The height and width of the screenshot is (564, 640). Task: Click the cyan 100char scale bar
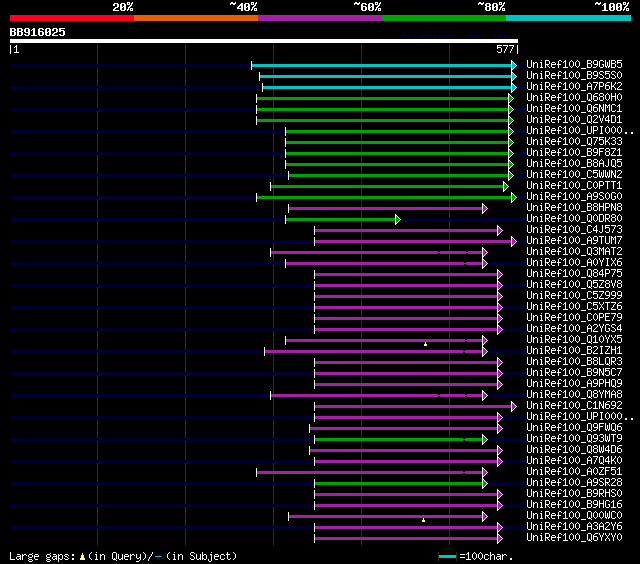tap(447, 556)
